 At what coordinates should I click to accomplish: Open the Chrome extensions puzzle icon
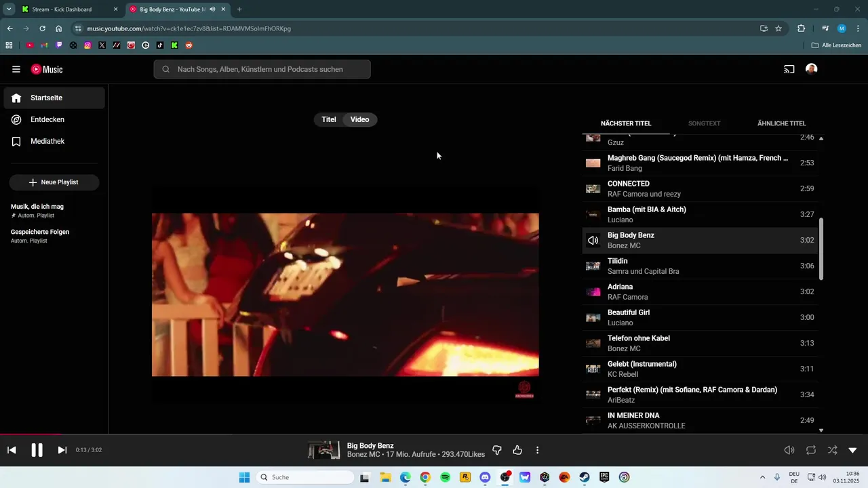801,28
